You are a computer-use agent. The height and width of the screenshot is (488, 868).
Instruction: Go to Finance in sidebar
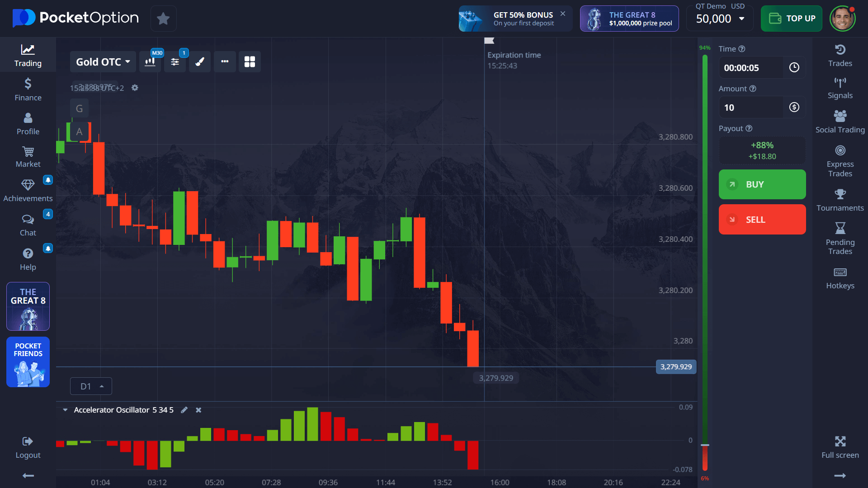coord(28,89)
